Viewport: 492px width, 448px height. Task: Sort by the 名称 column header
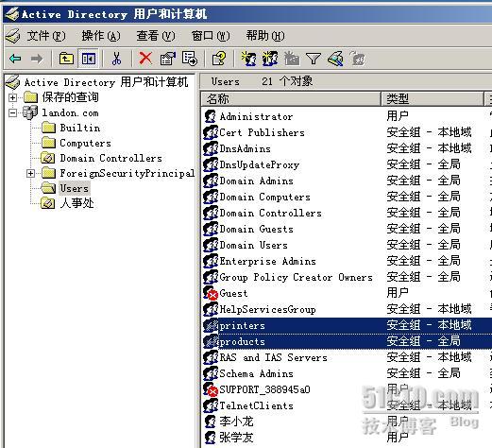pos(291,99)
